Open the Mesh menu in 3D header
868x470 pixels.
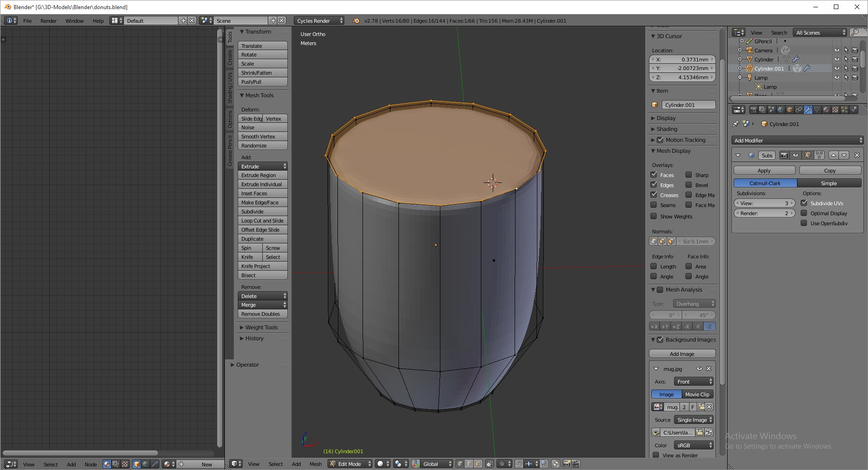[x=316, y=464]
